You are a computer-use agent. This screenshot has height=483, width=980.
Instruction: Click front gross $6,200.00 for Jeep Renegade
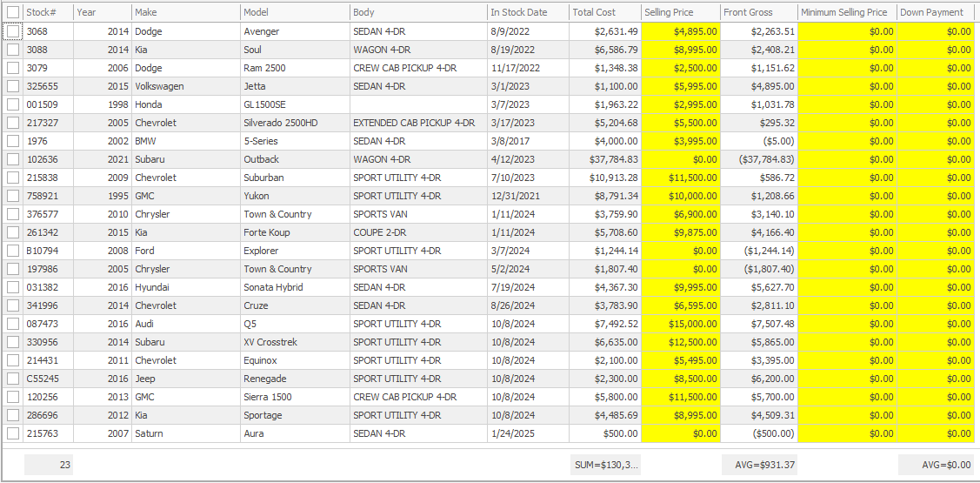(759, 379)
